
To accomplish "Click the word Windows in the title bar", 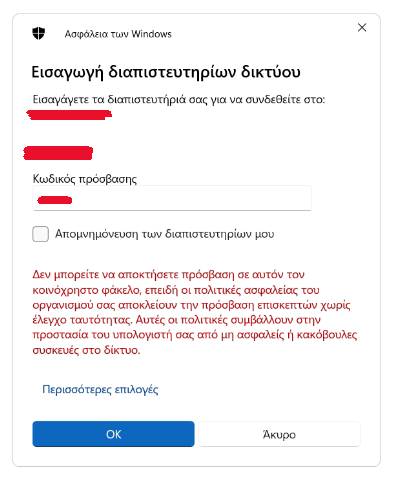I will click(x=151, y=34).
